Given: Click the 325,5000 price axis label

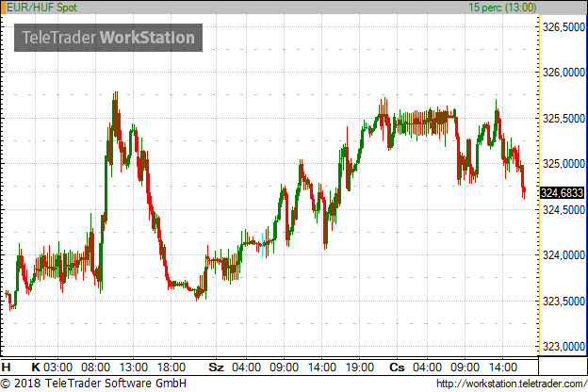Looking at the screenshot, I should click(563, 119).
